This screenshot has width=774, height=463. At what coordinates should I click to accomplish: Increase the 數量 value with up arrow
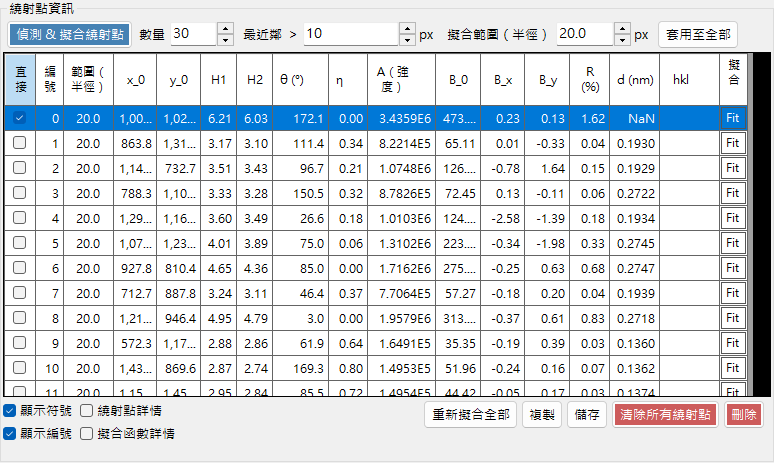tap(225, 29)
